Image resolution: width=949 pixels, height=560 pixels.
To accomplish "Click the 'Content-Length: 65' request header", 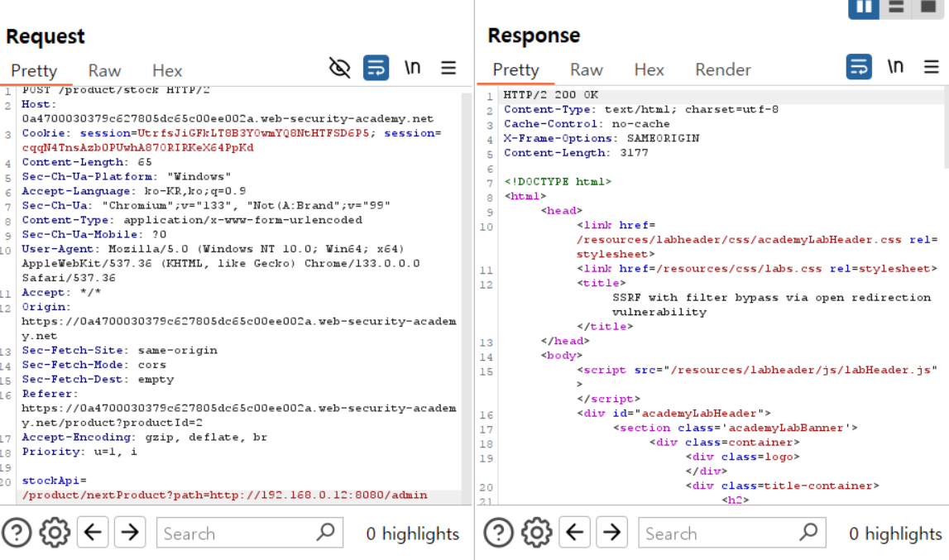I will tap(87, 162).
